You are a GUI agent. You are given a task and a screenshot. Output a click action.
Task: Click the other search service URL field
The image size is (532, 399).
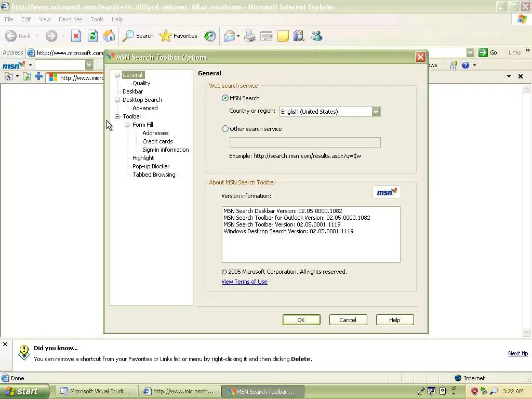tap(305, 142)
